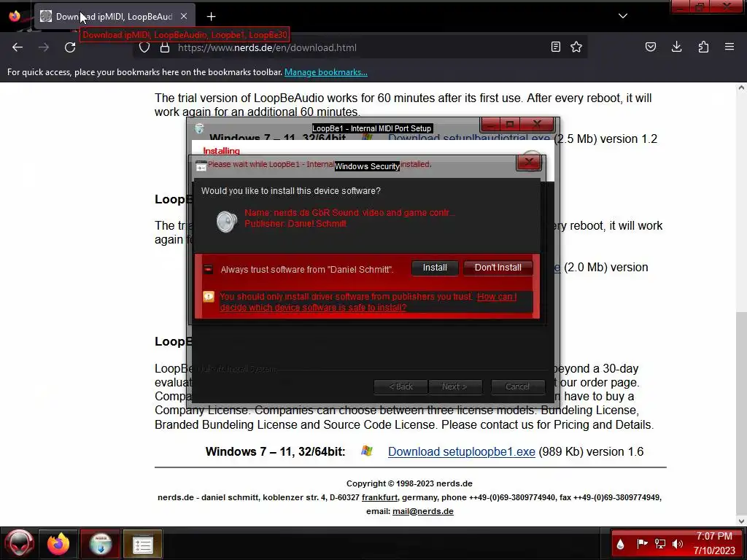Viewport: 747px width, 560px height.
Task: Click Back in LoopBe1 setup window
Action: pyautogui.click(x=400, y=386)
